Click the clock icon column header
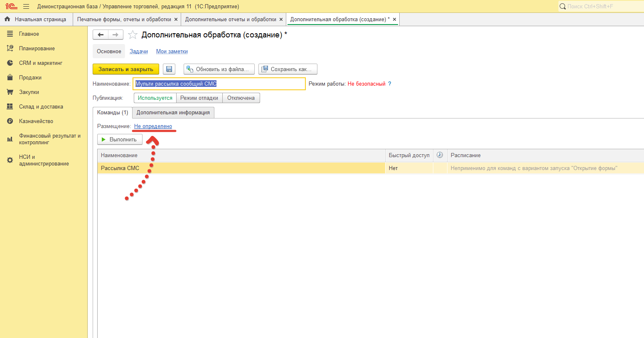Screen dimensions: 644x338 [x=440, y=155]
